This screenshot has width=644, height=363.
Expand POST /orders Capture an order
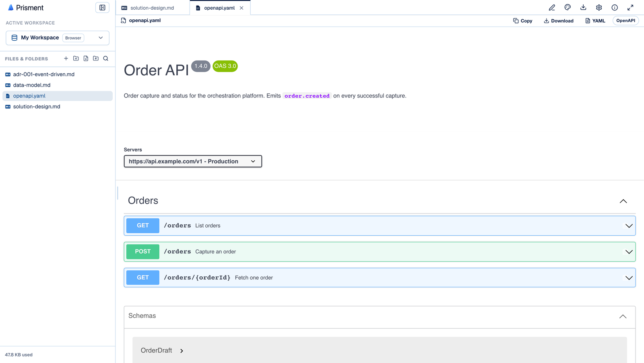point(629,252)
